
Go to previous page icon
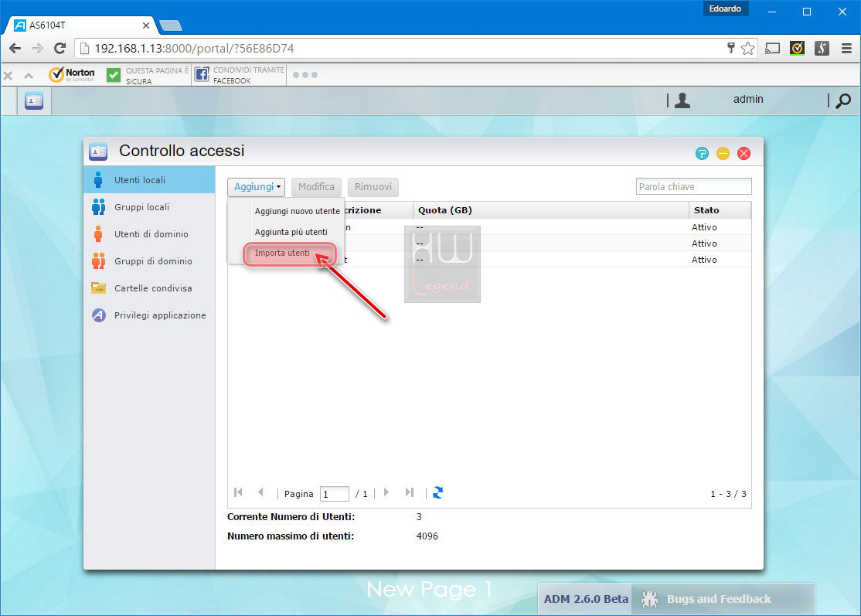tap(260, 492)
